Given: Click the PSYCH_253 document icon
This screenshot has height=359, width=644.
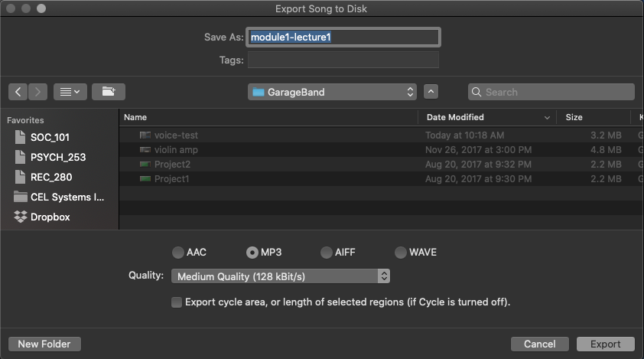Looking at the screenshot, I should 20,157.
